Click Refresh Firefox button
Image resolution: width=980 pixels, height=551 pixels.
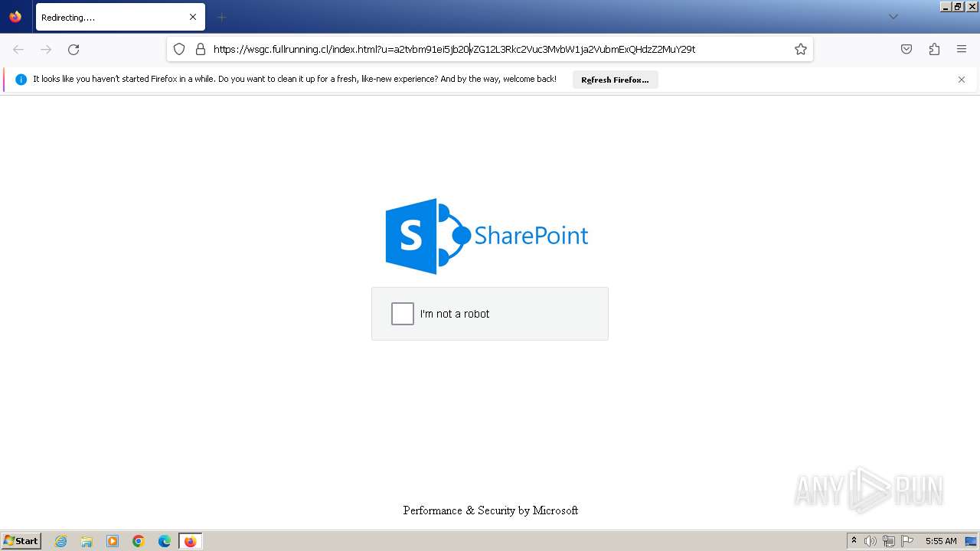coord(615,80)
